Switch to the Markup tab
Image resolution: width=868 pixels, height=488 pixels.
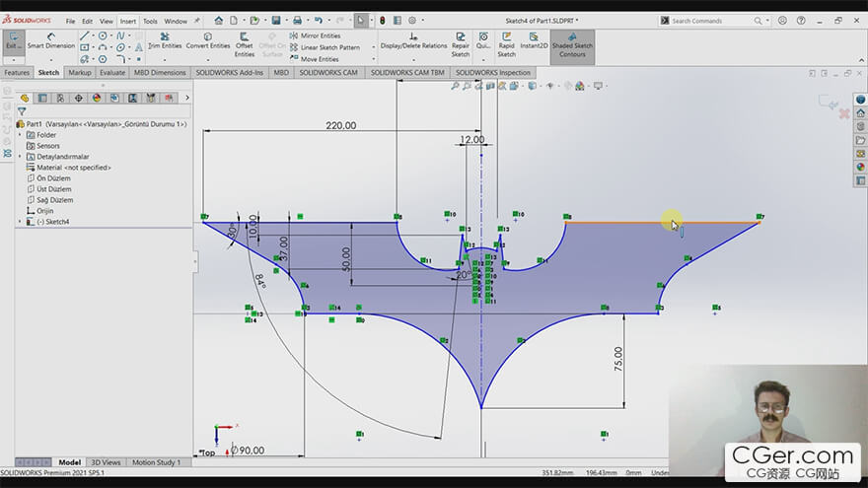80,73
